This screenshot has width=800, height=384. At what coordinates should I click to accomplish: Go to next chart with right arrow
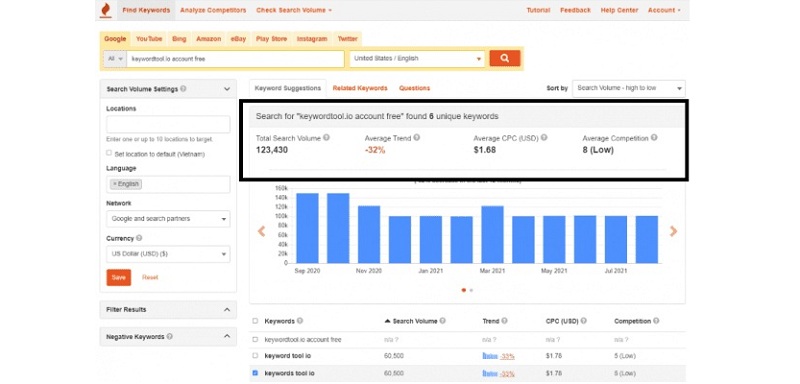coord(673,231)
